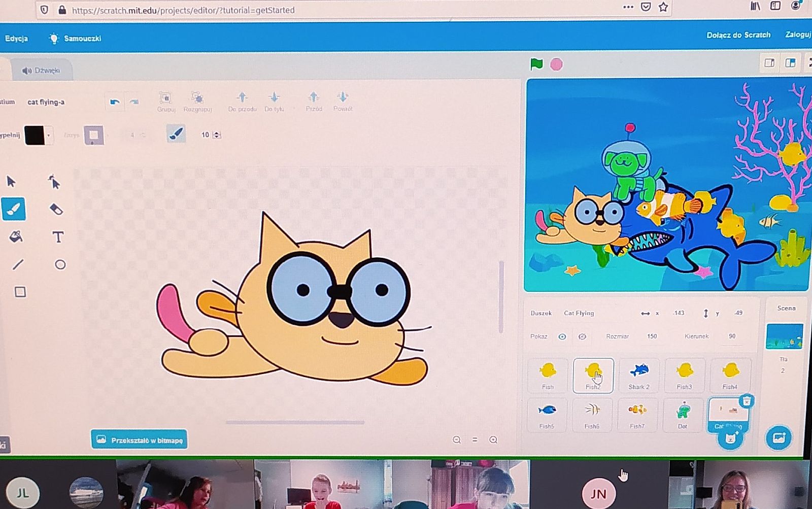Select the Line tool
This screenshot has width=812, height=509.
(18, 264)
